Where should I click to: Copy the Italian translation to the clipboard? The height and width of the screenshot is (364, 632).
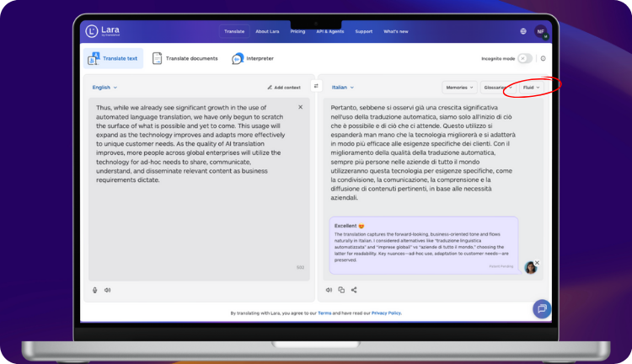pos(341,290)
